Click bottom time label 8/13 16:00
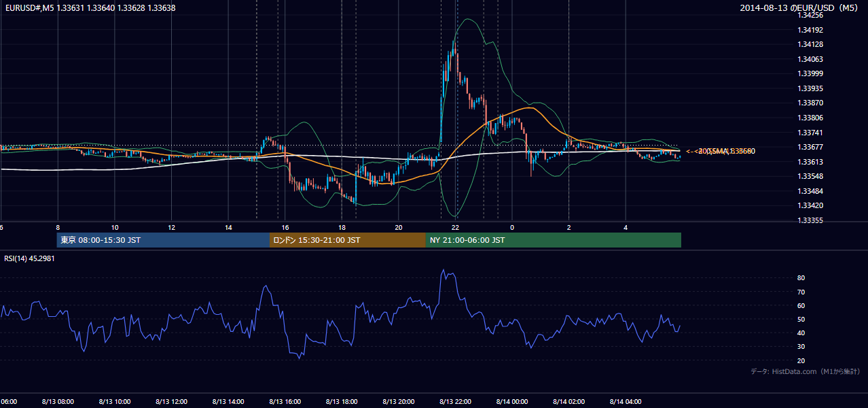868x408 pixels. click(x=285, y=401)
